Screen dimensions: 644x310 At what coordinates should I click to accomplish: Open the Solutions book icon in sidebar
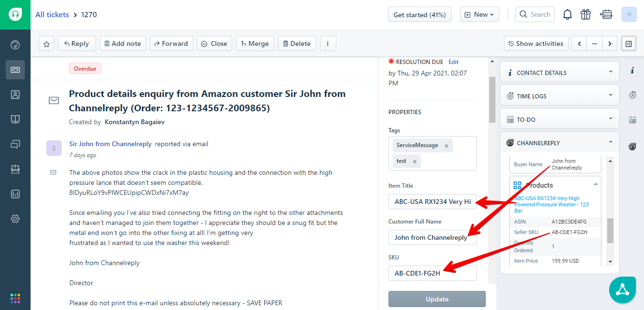(x=15, y=119)
